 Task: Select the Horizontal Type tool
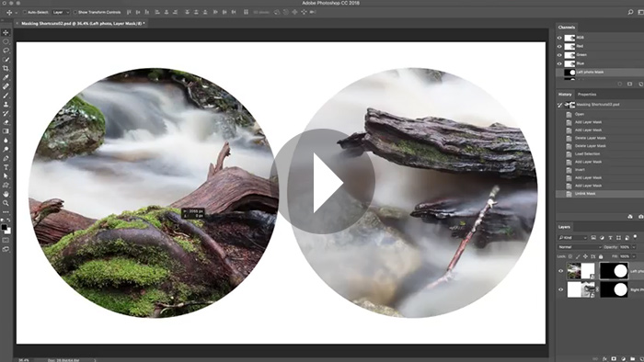click(6, 167)
